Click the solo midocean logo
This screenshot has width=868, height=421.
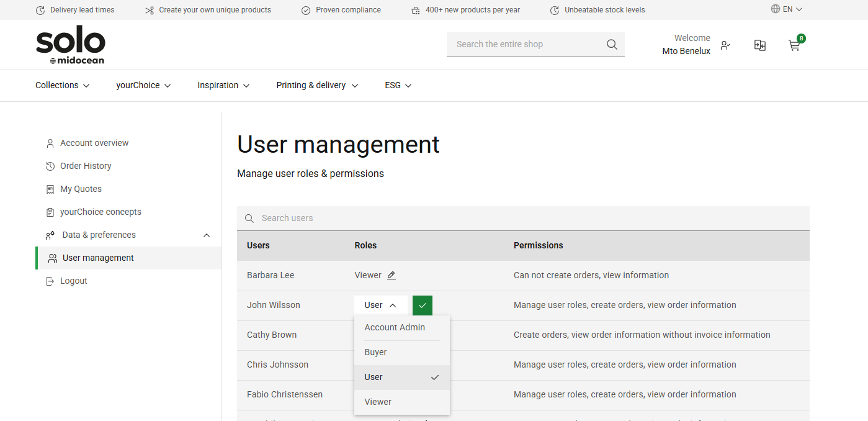click(70, 44)
